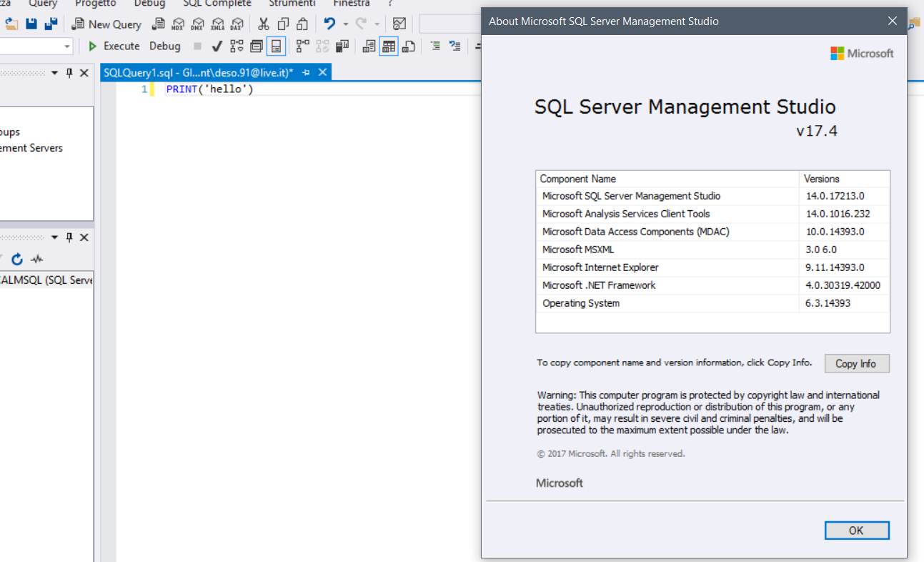This screenshot has width=924, height=562.
Task: Save the current query with the Save icon
Action: [31, 24]
